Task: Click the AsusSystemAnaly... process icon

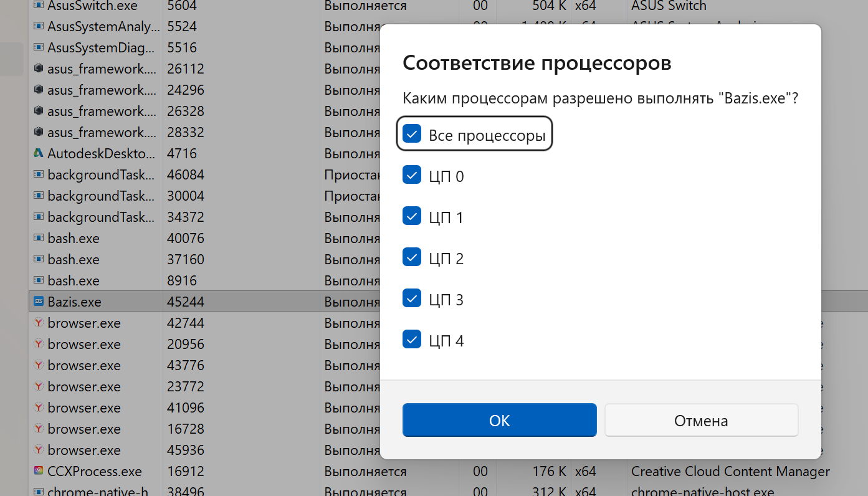Action: click(38, 26)
